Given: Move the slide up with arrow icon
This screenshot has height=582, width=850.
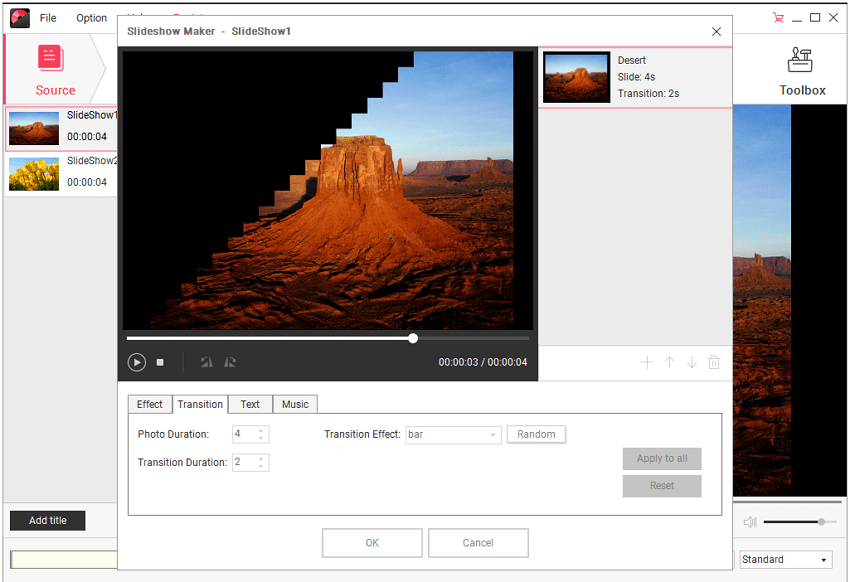Looking at the screenshot, I should (670, 362).
